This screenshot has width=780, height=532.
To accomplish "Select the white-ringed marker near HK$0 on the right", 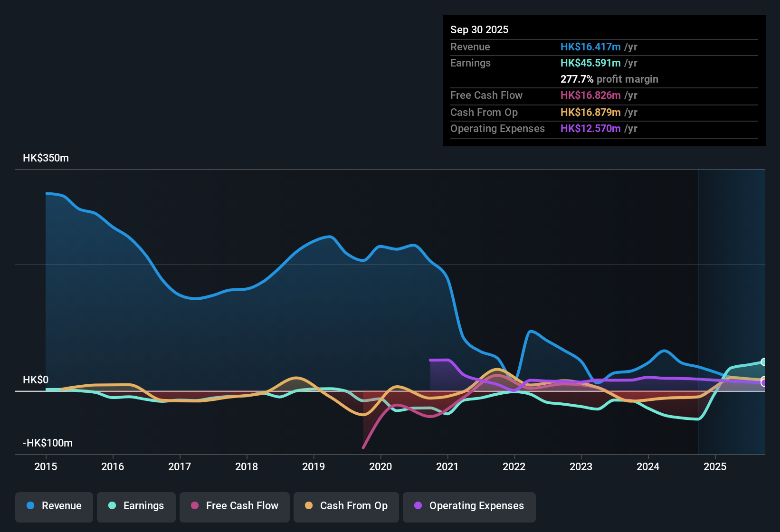I will [762, 381].
